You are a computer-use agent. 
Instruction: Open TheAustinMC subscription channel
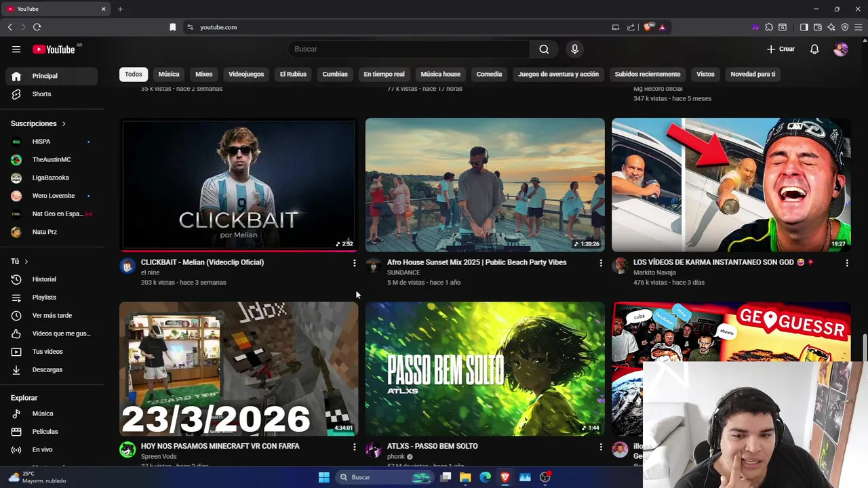pyautogui.click(x=52, y=159)
